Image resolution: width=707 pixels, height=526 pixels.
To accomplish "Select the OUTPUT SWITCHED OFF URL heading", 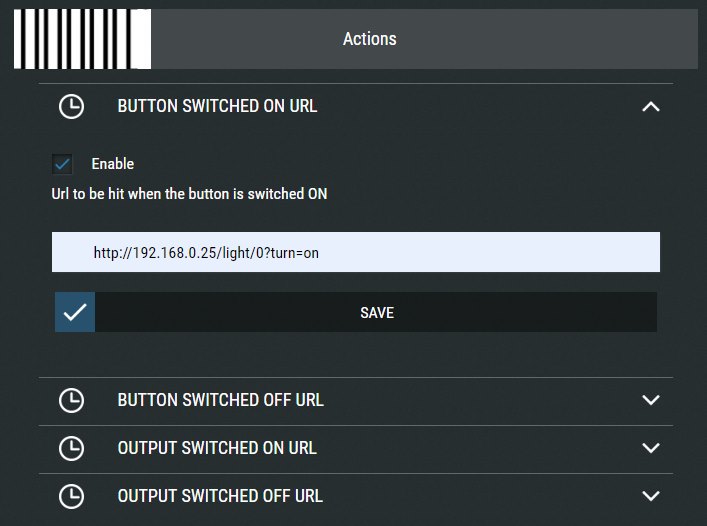I will point(220,496).
